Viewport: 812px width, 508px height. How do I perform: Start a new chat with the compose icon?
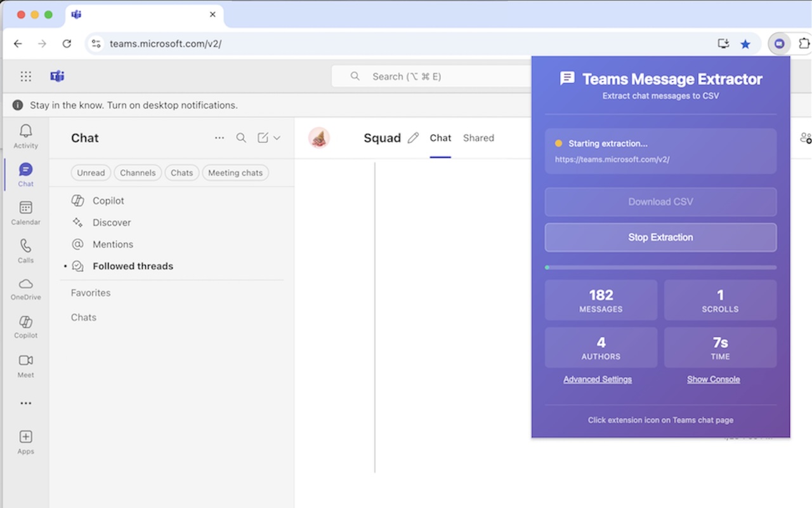click(x=261, y=137)
